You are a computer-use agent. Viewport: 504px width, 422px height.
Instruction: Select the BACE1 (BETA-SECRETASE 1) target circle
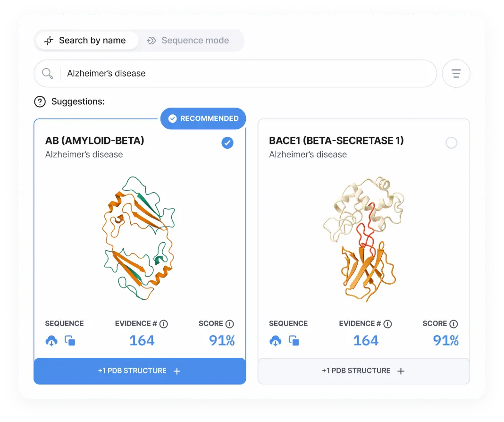(451, 143)
